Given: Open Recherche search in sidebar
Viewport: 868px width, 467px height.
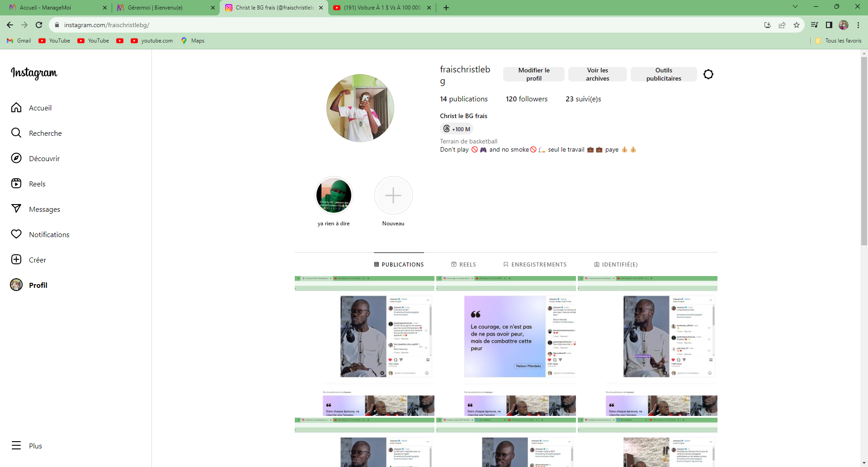Looking at the screenshot, I should point(16,133).
